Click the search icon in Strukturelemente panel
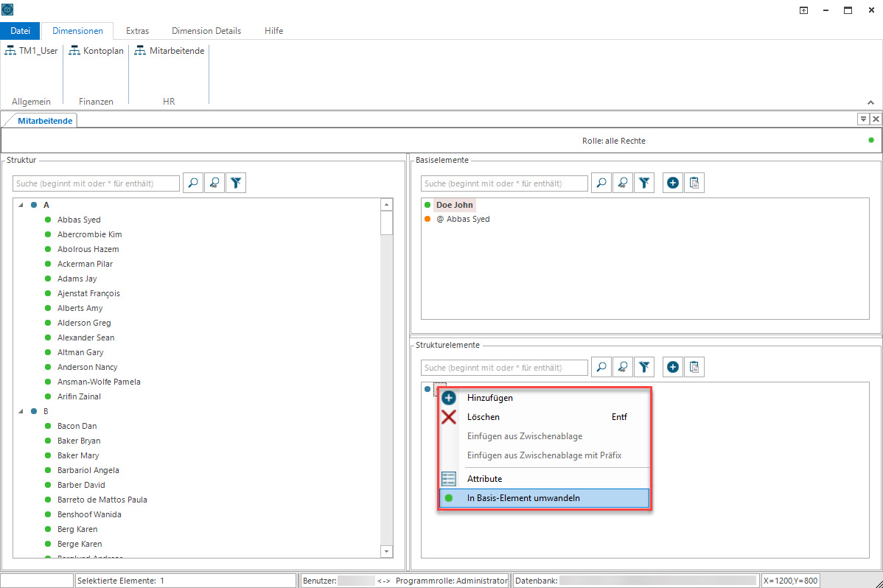This screenshot has height=588, width=883. (x=601, y=367)
